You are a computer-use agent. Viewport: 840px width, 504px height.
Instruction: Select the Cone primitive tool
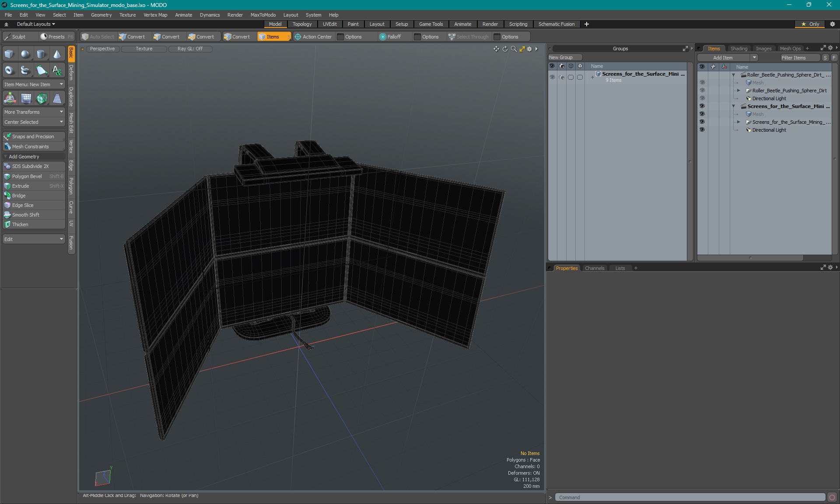click(57, 54)
